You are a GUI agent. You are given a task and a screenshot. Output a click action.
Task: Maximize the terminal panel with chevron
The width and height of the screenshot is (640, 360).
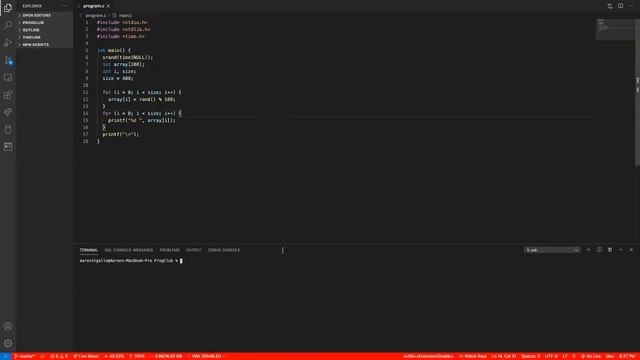620,250
